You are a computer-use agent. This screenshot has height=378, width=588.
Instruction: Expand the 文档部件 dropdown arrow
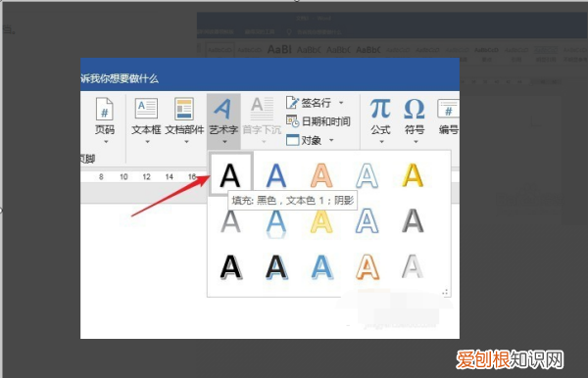click(x=186, y=142)
